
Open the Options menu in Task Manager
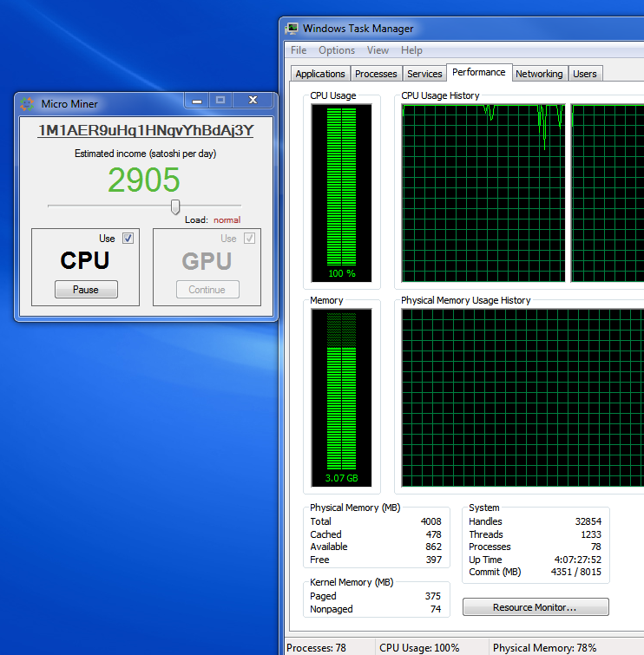coord(337,50)
